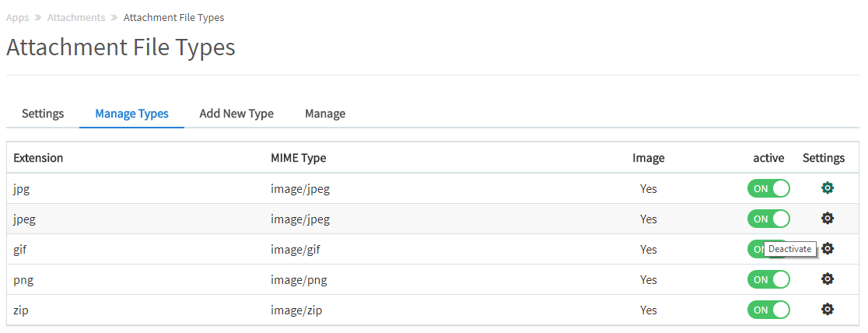This screenshot has width=868, height=333.
Task: Open settings gear for png extension
Action: pos(828,279)
